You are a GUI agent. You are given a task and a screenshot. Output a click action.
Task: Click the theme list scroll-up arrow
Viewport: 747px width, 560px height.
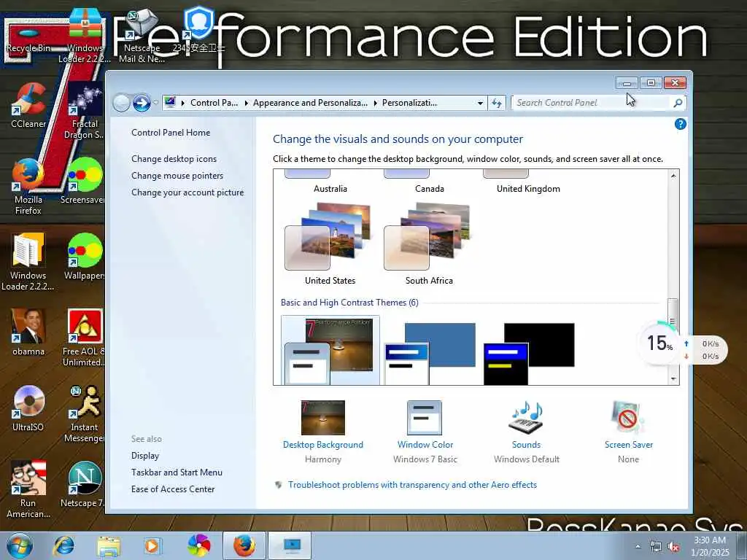click(673, 176)
